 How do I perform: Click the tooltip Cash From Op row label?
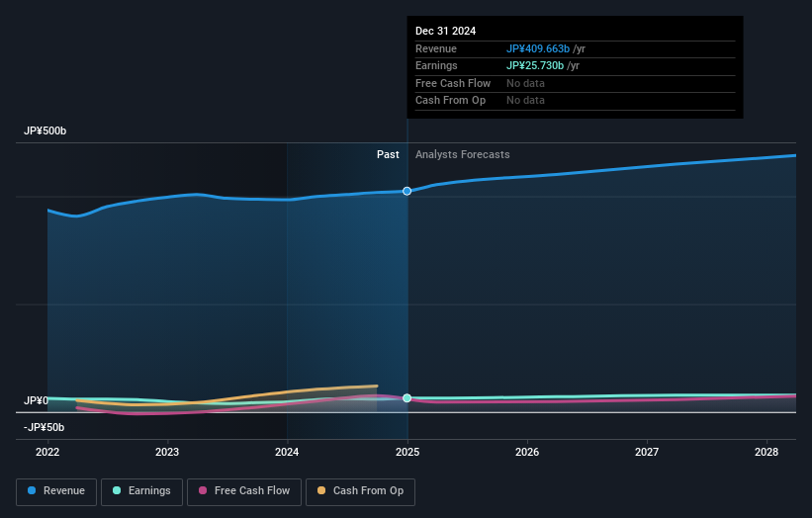click(x=451, y=101)
